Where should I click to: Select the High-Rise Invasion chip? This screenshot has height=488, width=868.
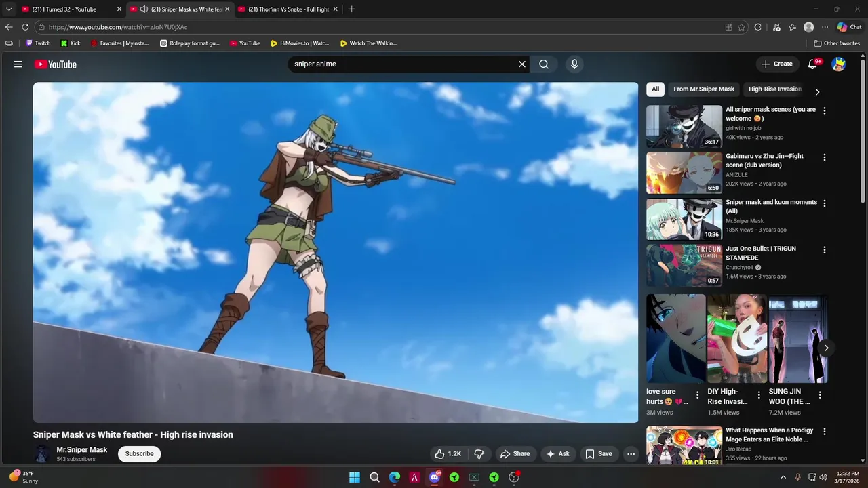click(774, 89)
